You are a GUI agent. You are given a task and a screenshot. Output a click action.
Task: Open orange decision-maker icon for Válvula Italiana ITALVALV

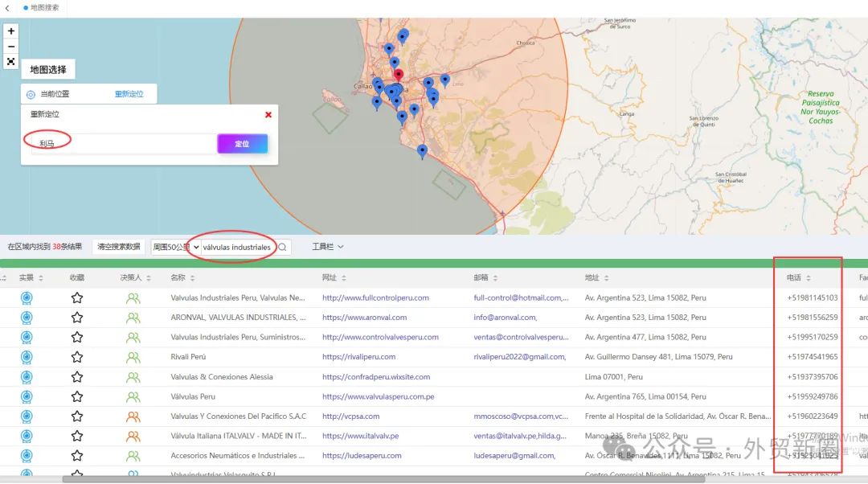(x=133, y=437)
